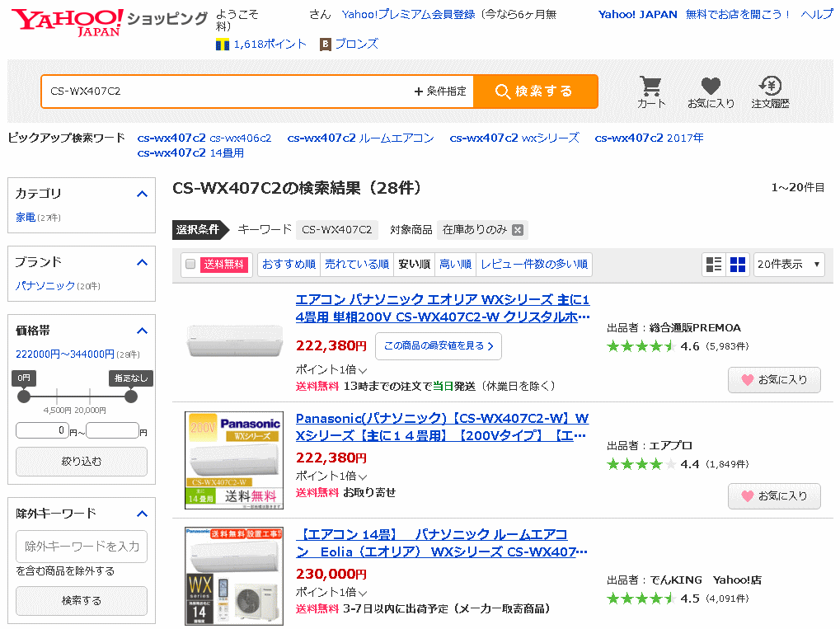Click the minimum price slider handle

[x=24, y=397]
